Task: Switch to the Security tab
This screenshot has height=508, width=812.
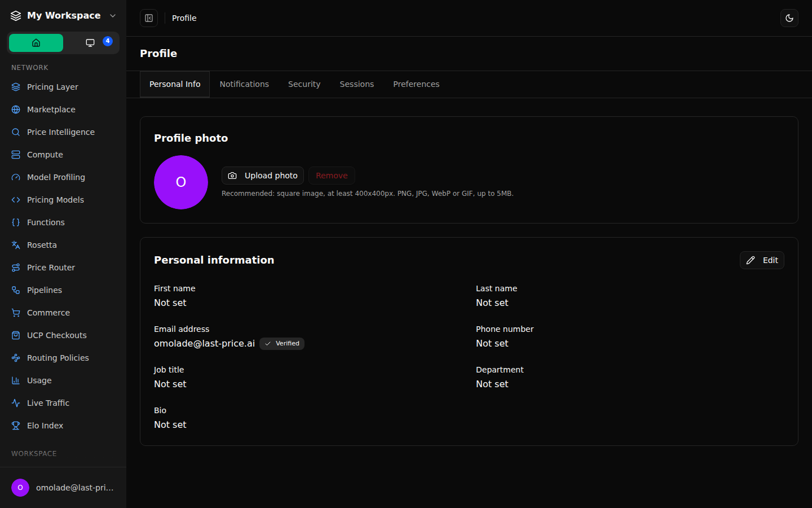Action: tap(304, 84)
